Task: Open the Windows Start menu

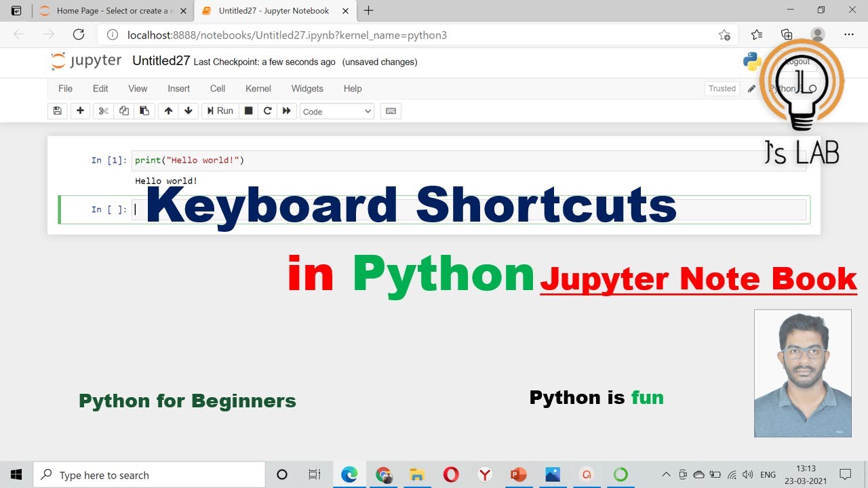Action: (16, 474)
